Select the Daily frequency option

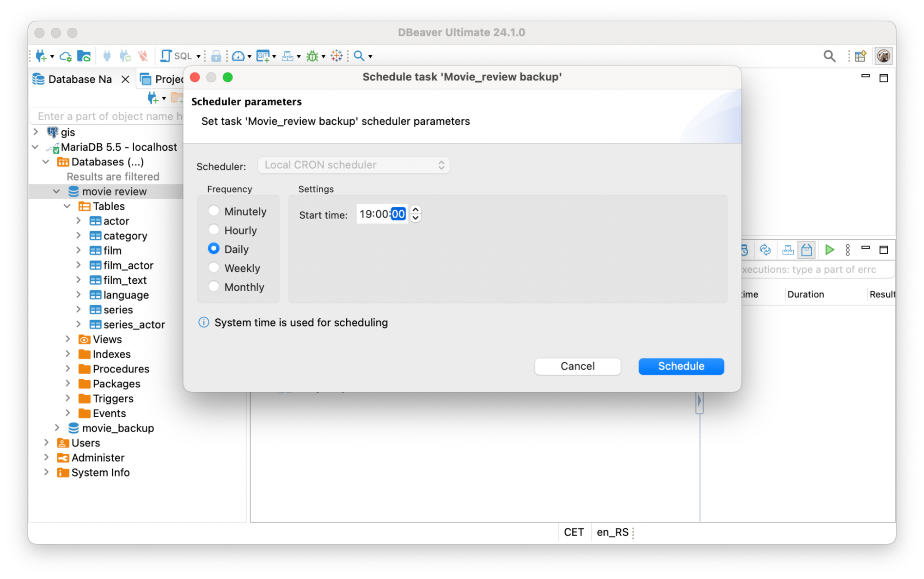coord(214,248)
